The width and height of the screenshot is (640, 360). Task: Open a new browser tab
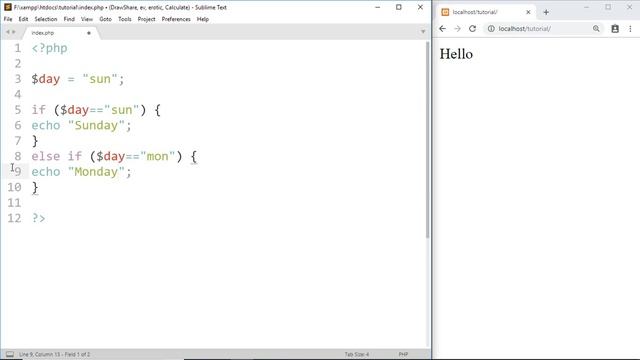(546, 12)
